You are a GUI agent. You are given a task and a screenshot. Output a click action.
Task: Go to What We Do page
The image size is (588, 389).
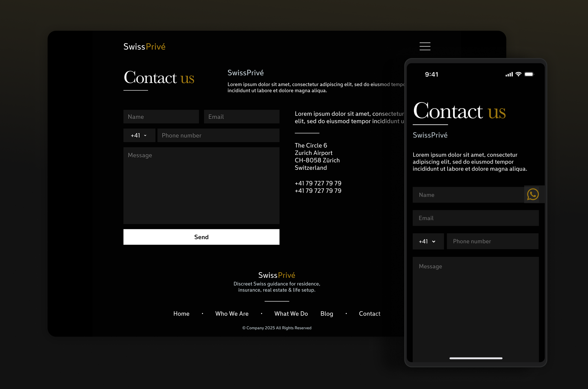291,314
